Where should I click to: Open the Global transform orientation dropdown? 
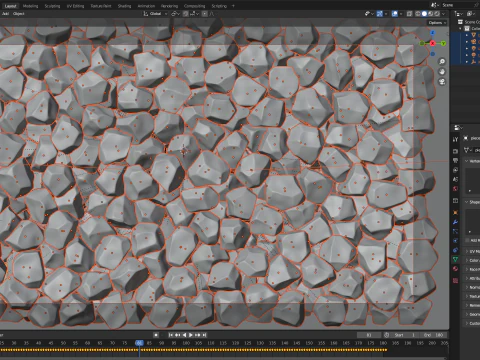(155, 14)
